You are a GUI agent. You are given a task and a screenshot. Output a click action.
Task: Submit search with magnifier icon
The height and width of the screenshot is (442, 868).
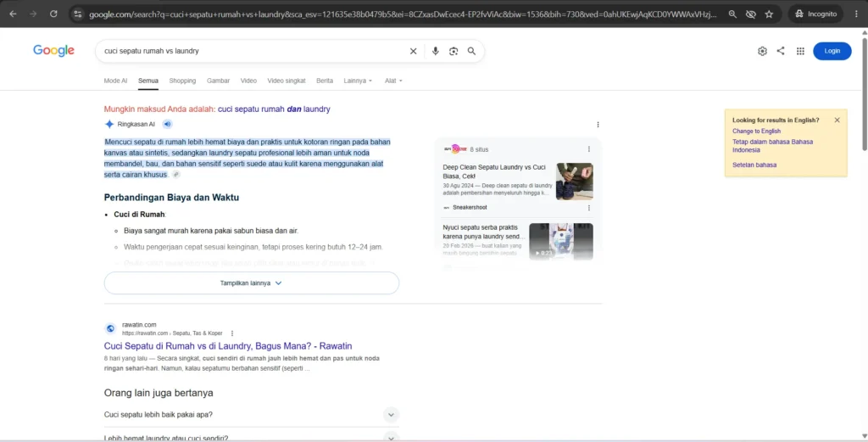pos(471,51)
